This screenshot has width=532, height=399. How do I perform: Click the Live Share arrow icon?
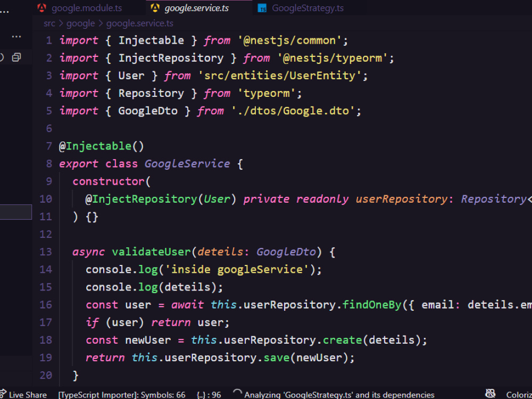(x=3, y=395)
